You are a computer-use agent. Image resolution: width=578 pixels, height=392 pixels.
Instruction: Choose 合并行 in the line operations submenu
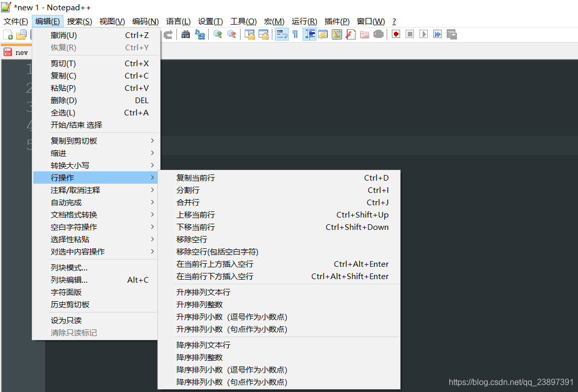pos(279,203)
